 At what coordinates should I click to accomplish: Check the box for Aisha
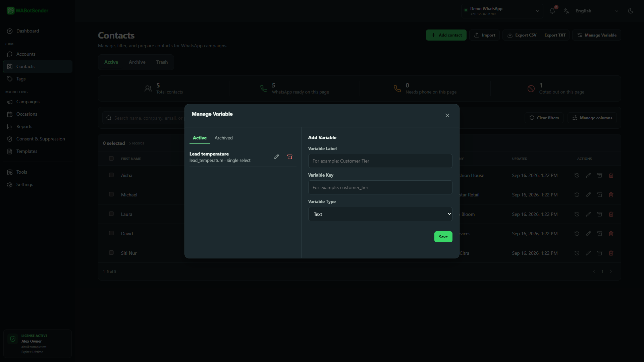(x=111, y=175)
